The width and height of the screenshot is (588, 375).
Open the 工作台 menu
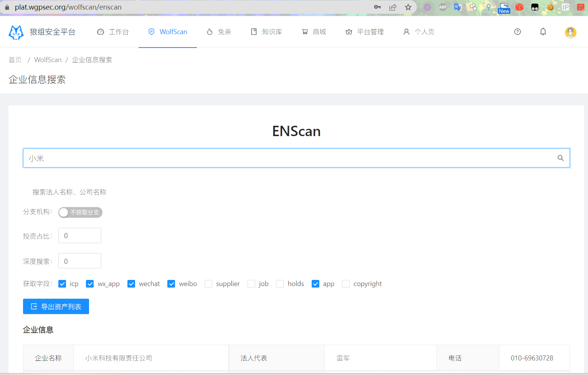(113, 32)
